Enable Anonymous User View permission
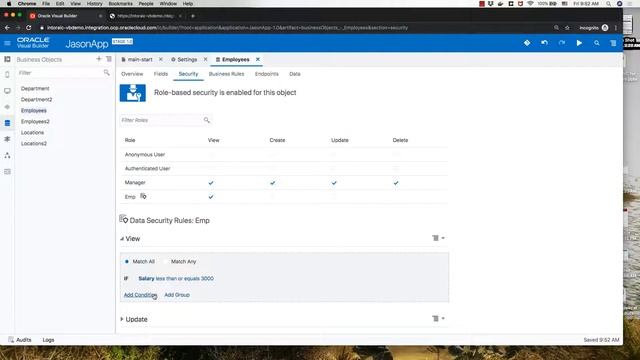 pos(211,155)
